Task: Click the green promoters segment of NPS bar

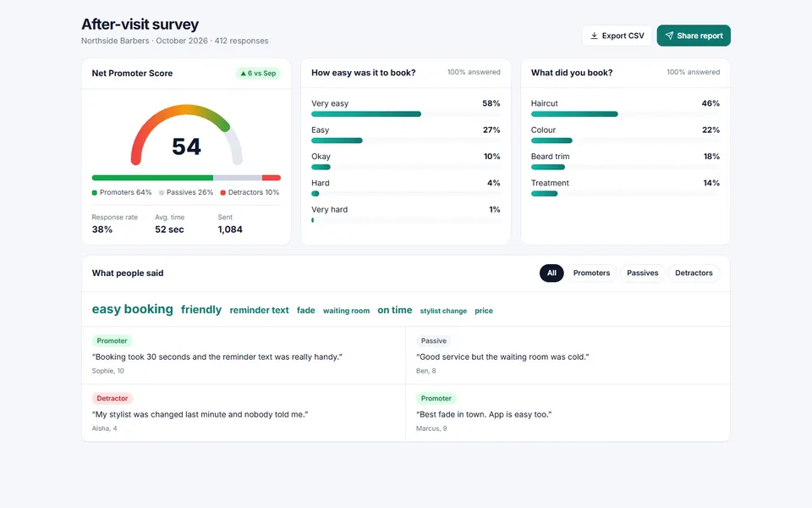Action: [x=152, y=178]
